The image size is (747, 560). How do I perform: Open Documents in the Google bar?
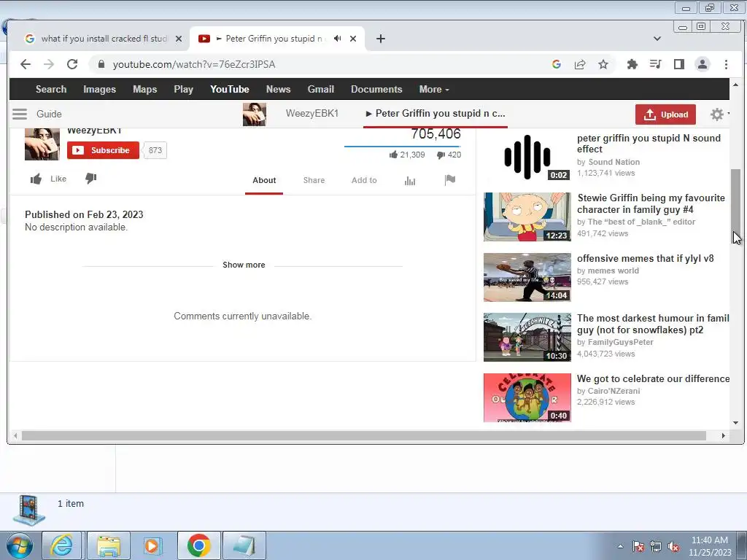point(376,89)
